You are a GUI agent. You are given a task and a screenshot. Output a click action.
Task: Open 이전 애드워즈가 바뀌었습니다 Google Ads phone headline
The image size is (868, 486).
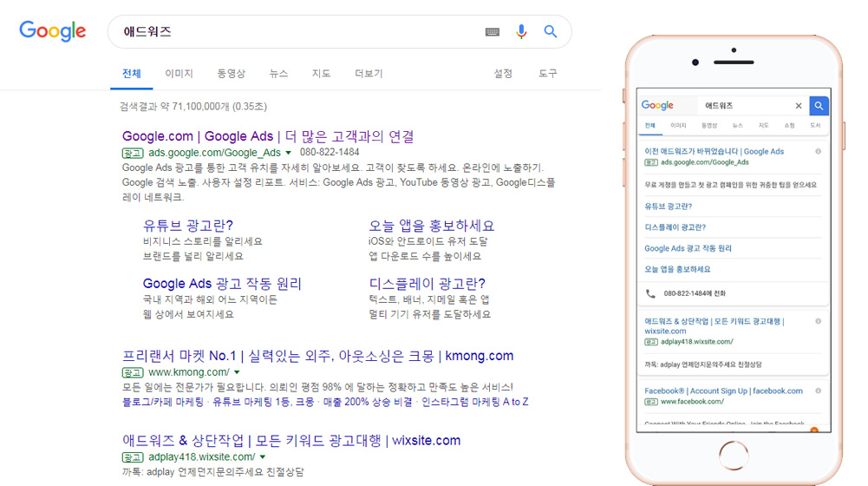[715, 151]
